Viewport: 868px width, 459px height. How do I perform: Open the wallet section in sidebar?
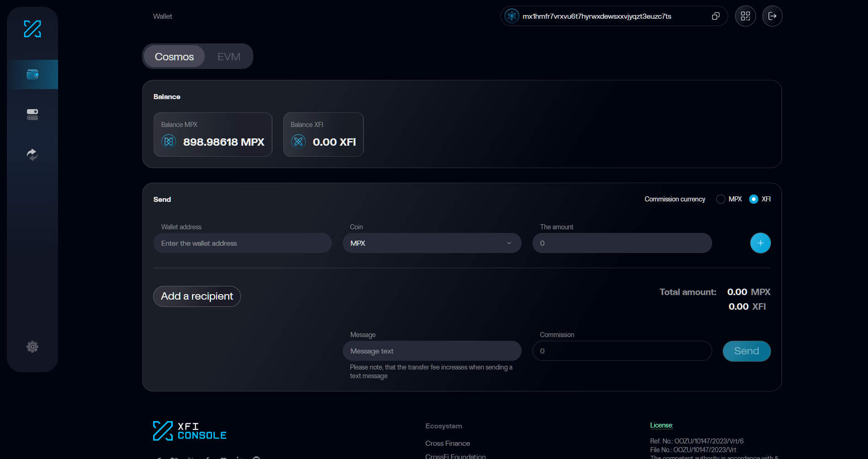[x=32, y=74]
